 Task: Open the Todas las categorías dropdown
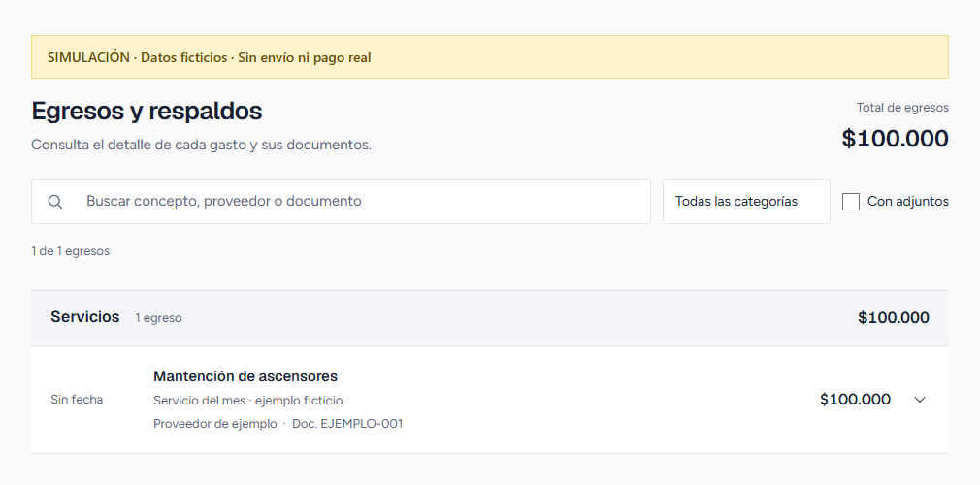(x=746, y=201)
